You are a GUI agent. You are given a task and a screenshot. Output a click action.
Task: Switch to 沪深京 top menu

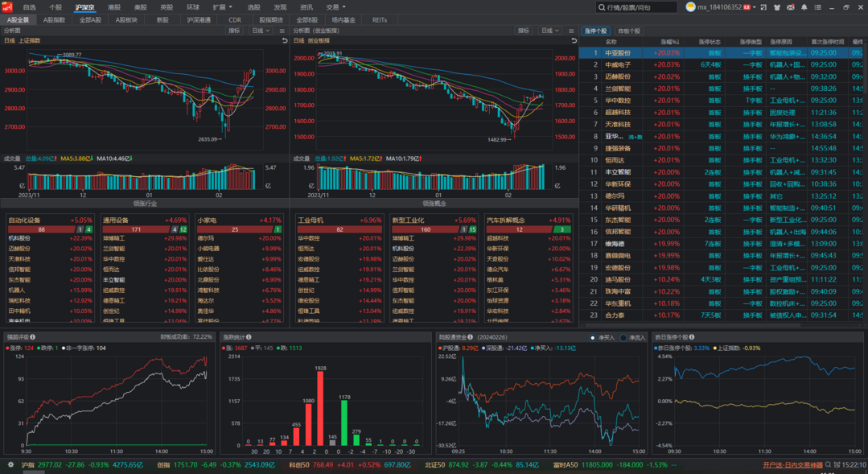84,7
